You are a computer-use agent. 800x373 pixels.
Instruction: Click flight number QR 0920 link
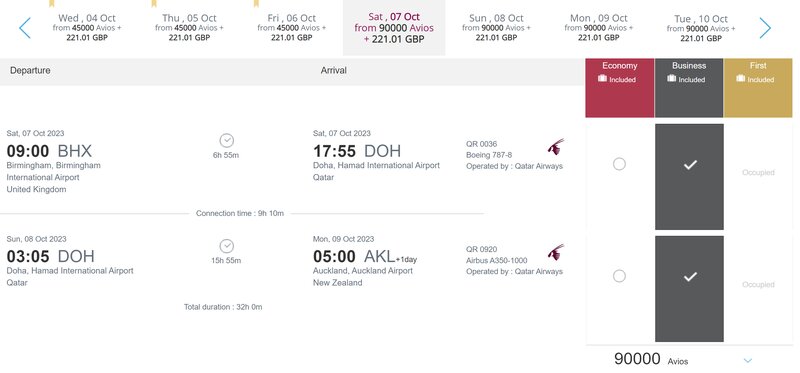tap(481, 250)
